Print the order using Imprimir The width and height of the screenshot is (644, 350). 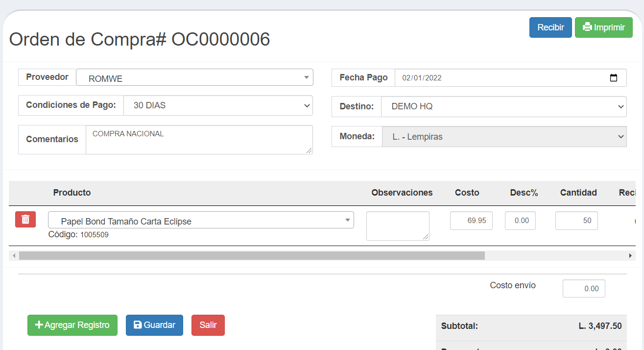click(603, 27)
